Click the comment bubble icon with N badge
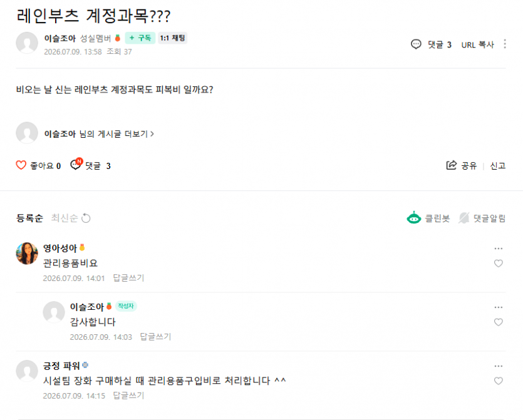Screen dimensions: 523x420 tap(76, 164)
